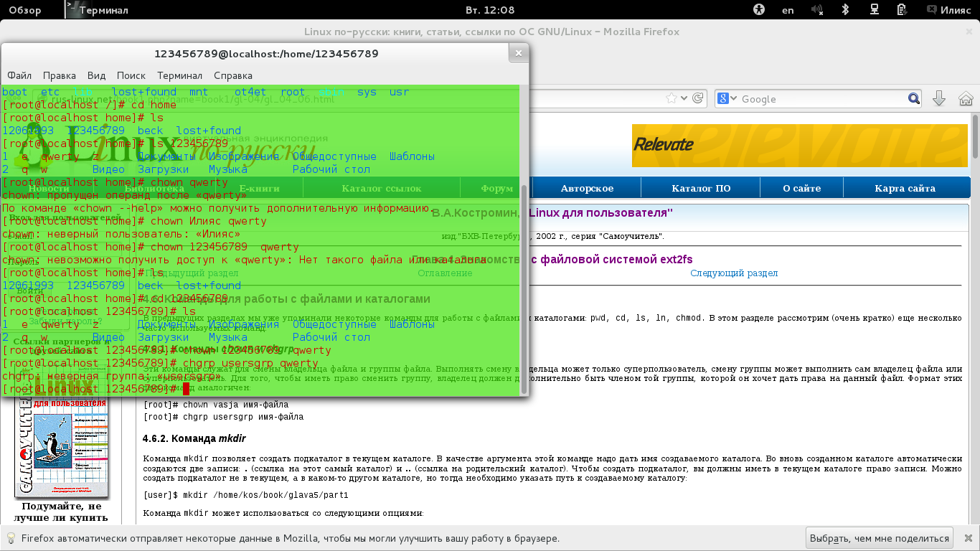The image size is (980, 551).
Task: Open the wired network status icon
Action: pyautogui.click(x=875, y=10)
